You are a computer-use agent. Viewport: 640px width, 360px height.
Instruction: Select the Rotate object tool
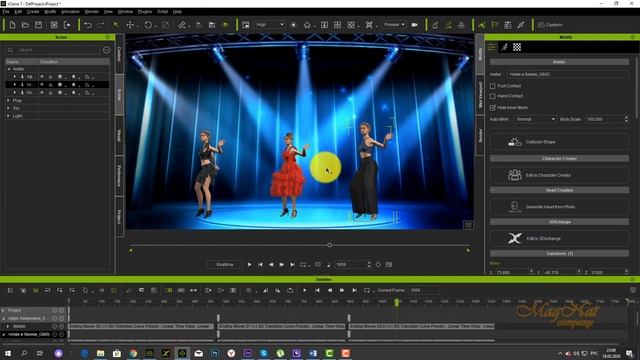[148, 25]
